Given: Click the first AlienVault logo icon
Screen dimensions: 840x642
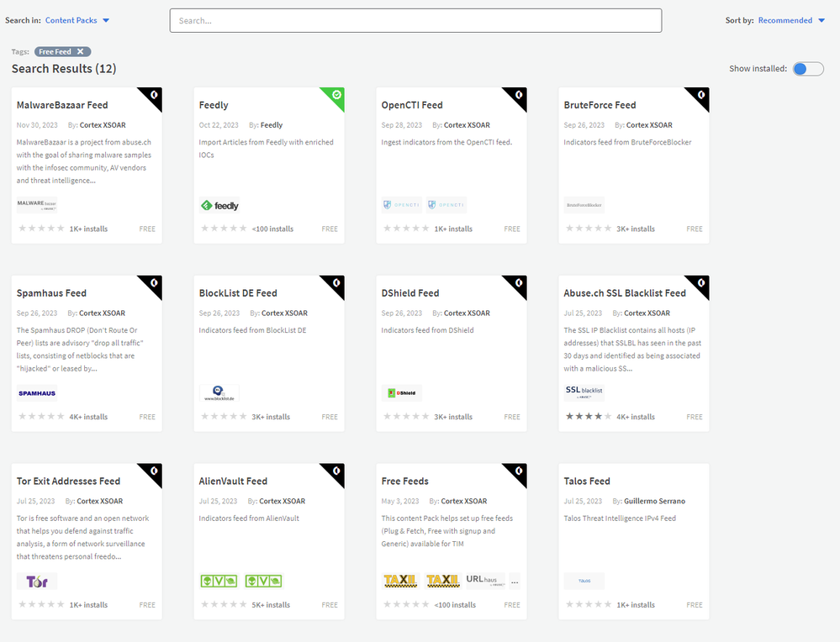Looking at the screenshot, I should [219, 581].
